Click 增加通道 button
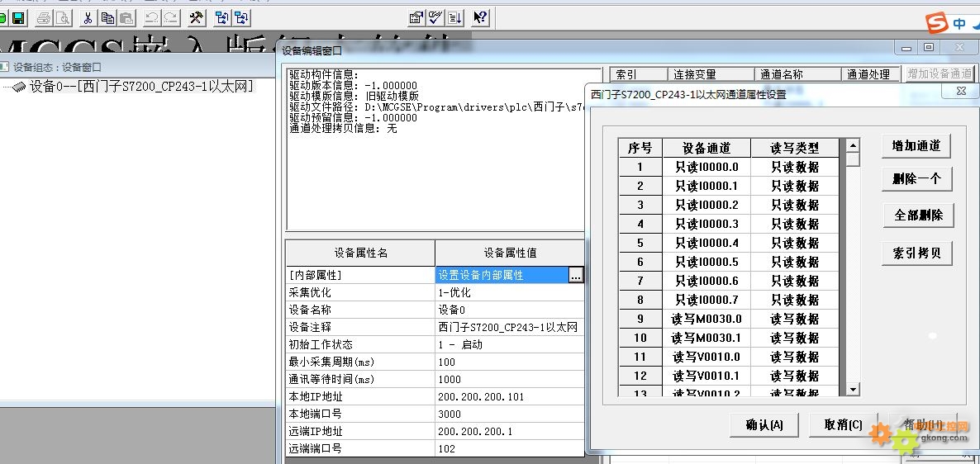Image resolution: width=980 pixels, height=464 pixels. pyautogui.click(x=916, y=146)
